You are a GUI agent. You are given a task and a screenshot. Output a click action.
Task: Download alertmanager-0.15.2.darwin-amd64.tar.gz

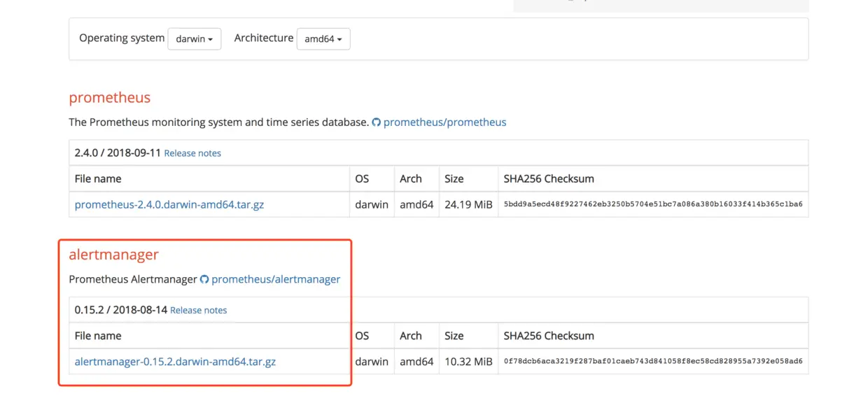pyautogui.click(x=175, y=362)
